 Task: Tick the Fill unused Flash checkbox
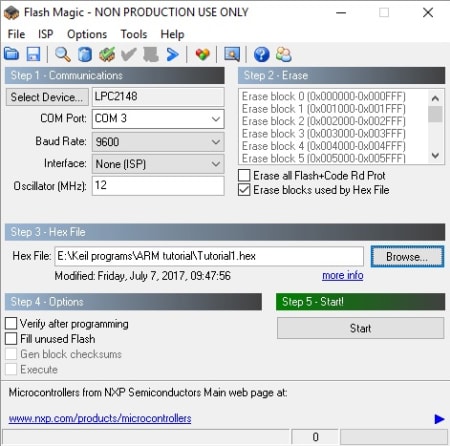[11, 339]
